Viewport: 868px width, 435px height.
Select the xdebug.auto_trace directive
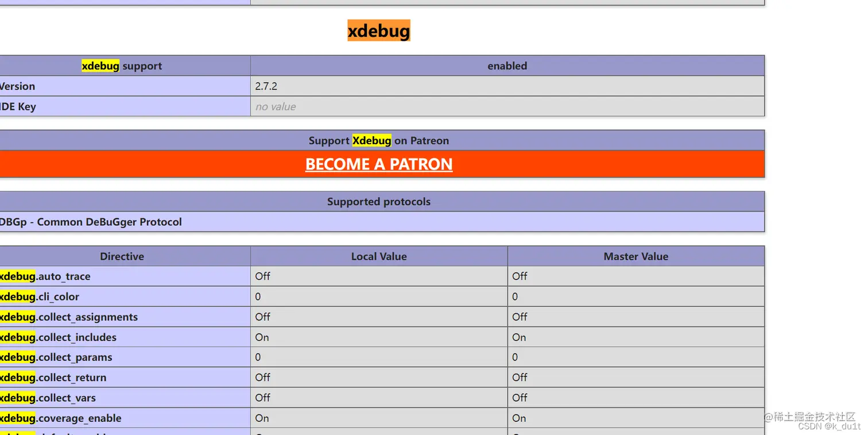click(x=125, y=276)
